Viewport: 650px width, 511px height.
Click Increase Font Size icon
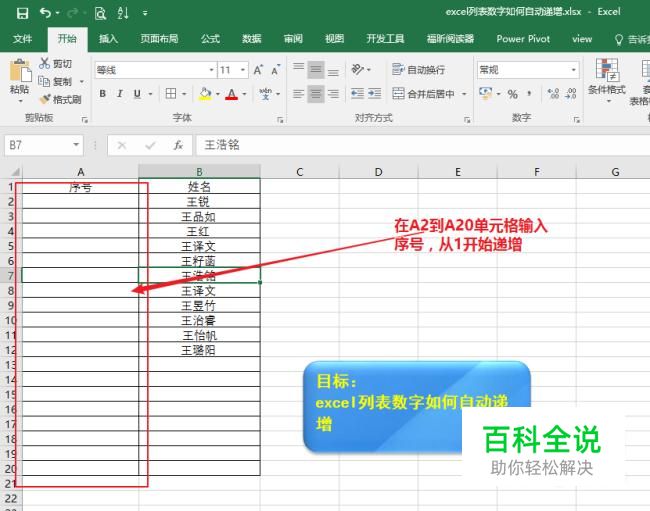[258, 70]
